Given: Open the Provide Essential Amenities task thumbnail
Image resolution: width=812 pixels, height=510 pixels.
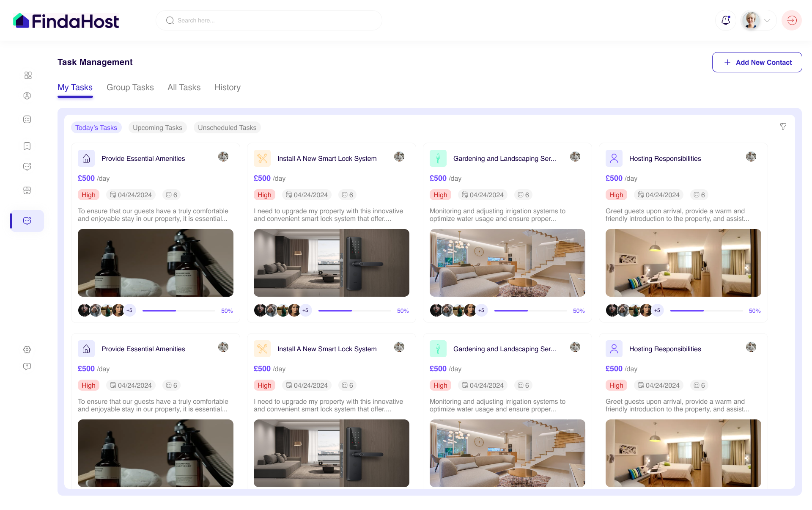Looking at the screenshot, I should [x=156, y=263].
